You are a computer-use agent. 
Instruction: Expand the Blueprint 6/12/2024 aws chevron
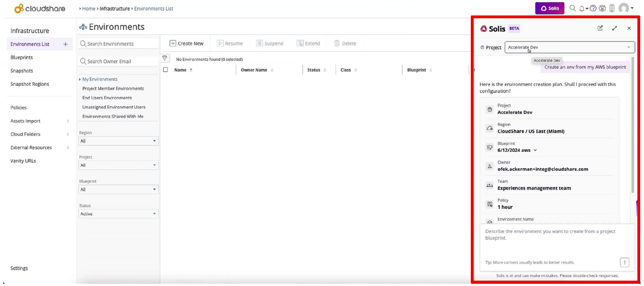point(535,150)
